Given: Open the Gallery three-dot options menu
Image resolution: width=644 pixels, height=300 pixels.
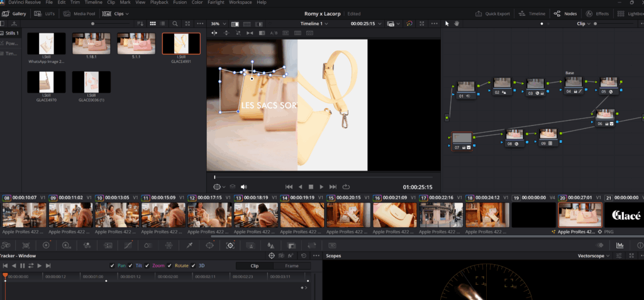Looking at the screenshot, I should [200, 24].
